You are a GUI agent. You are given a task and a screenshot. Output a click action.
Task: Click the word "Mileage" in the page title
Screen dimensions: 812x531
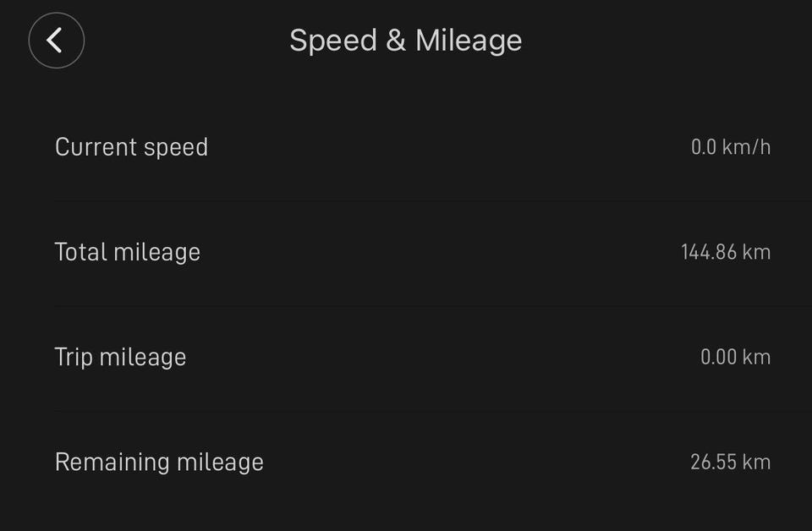click(x=469, y=41)
